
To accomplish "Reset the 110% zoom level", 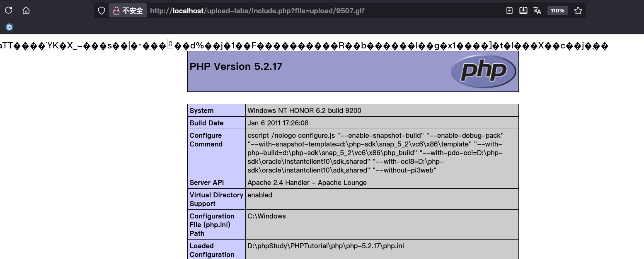I will [x=557, y=11].
